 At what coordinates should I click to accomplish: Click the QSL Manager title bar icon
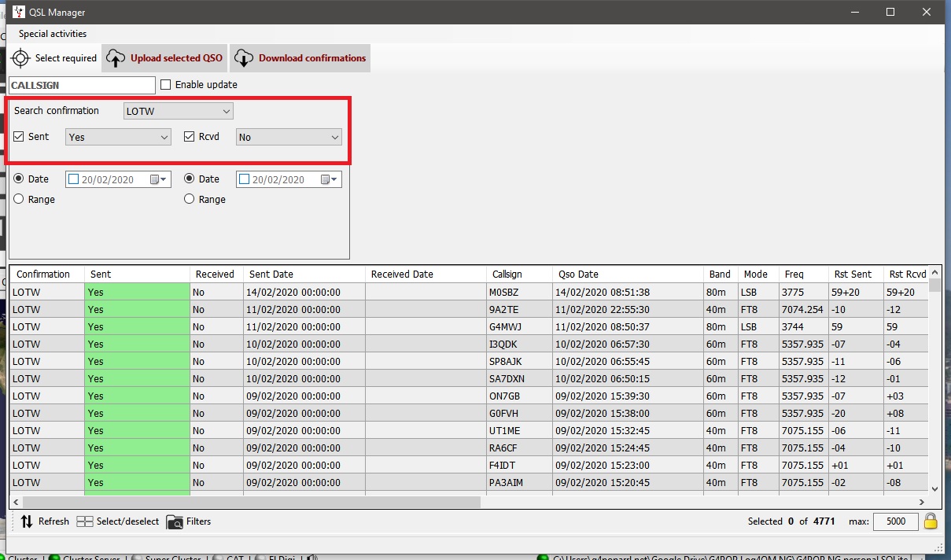pos(18,12)
